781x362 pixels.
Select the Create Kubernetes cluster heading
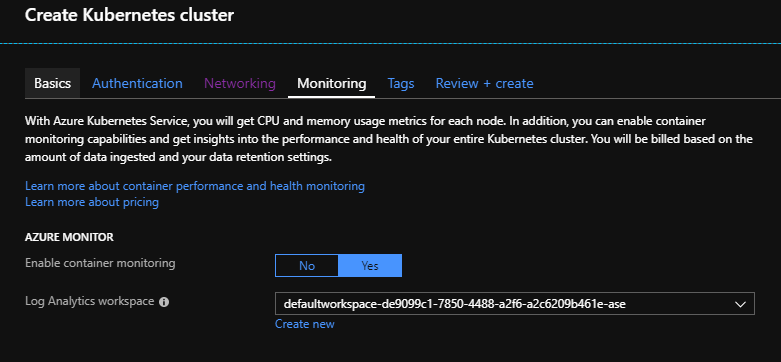[x=129, y=15]
